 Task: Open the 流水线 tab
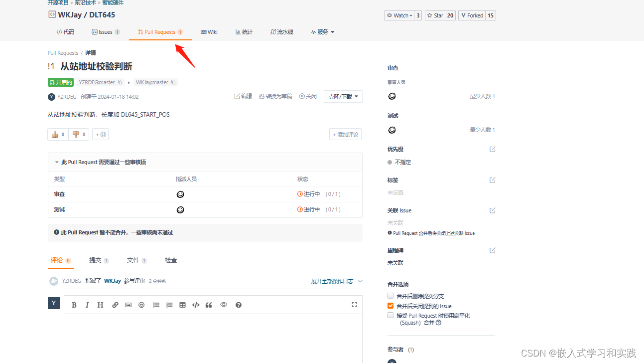(x=282, y=32)
